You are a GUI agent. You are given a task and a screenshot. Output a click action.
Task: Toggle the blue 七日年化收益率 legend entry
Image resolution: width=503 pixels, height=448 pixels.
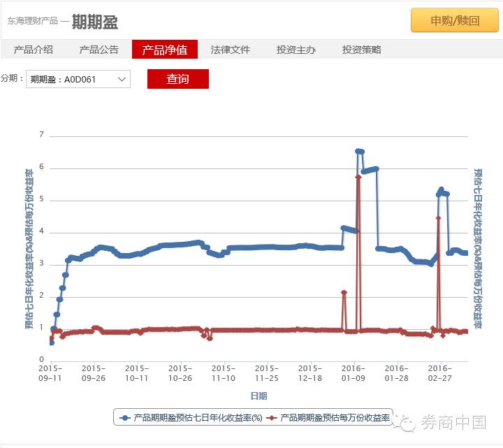click(191, 417)
